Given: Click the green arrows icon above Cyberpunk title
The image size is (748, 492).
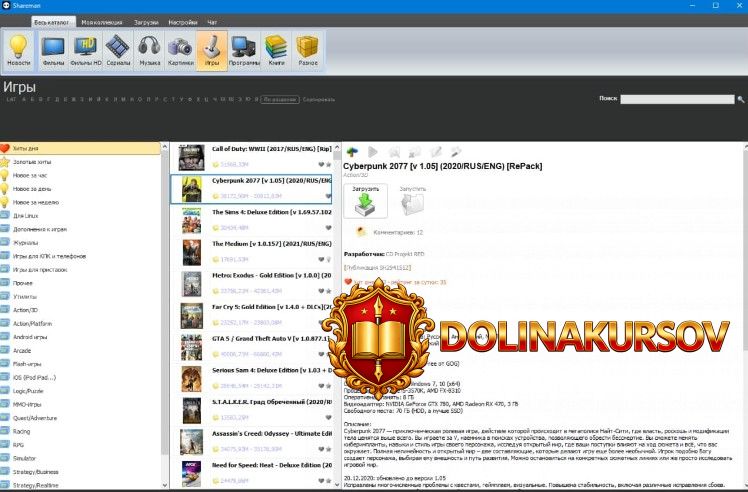Looking at the screenshot, I should point(352,152).
